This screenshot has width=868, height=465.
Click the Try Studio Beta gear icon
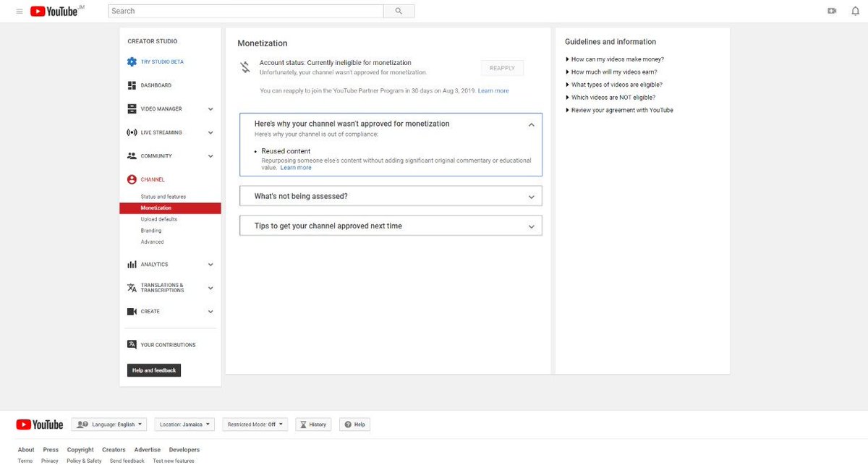pyautogui.click(x=132, y=62)
